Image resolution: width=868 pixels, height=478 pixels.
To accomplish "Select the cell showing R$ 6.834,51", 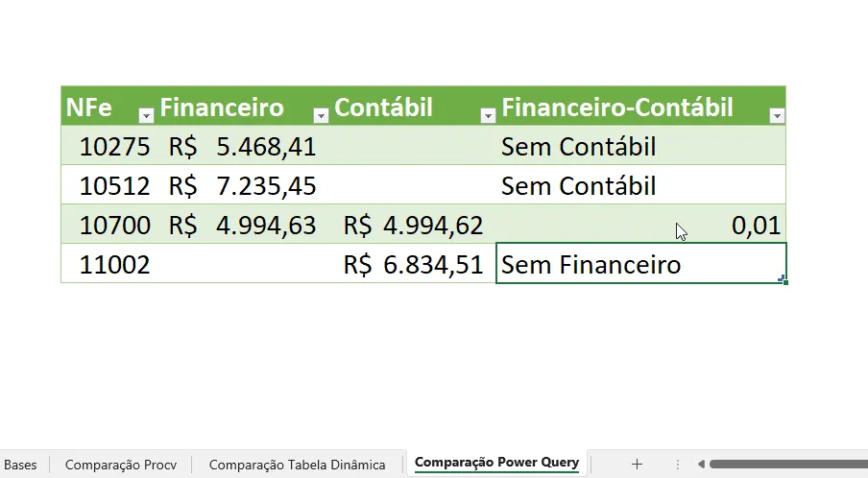I will [413, 264].
